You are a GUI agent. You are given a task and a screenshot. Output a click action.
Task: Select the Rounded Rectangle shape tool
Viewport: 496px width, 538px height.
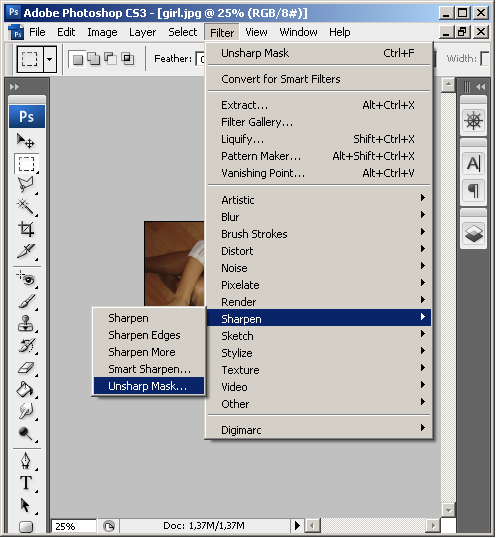click(x=26, y=526)
